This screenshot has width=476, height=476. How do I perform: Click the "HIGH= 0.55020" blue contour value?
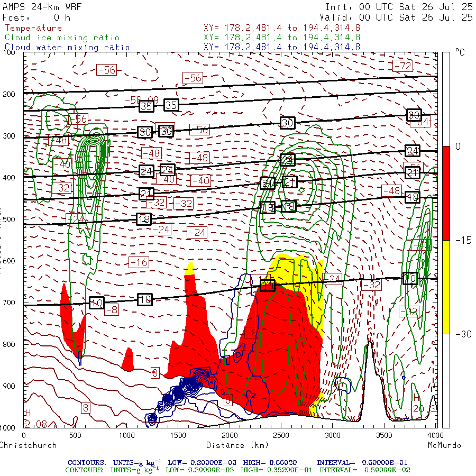point(270,463)
